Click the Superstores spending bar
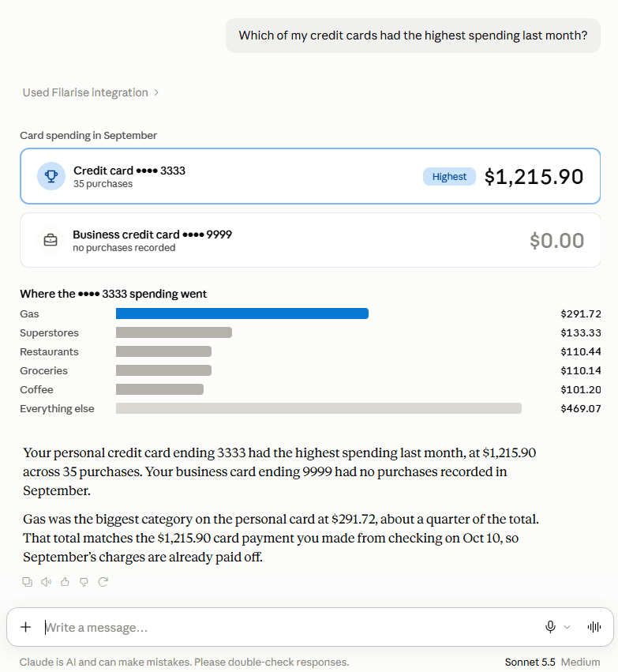618x672 pixels. (x=174, y=332)
